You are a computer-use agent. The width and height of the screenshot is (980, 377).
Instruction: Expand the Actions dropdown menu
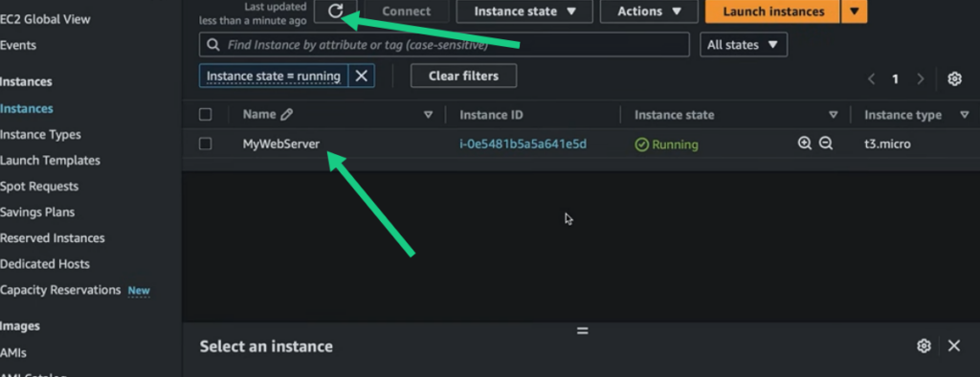pyautogui.click(x=649, y=11)
